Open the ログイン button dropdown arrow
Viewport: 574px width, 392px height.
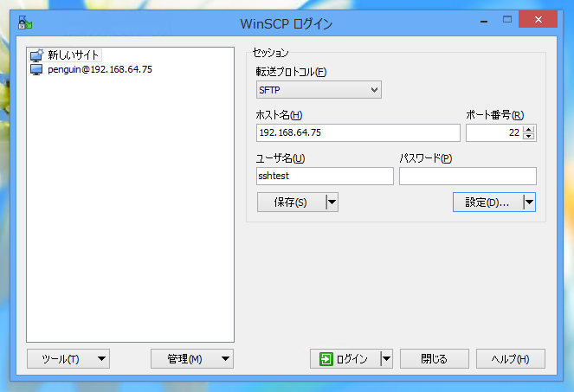pos(387,359)
